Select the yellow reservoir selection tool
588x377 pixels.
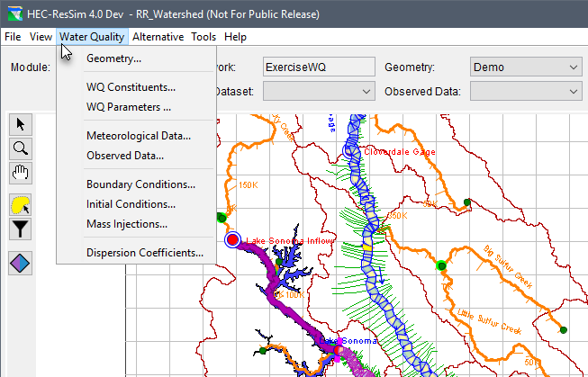[x=21, y=204]
